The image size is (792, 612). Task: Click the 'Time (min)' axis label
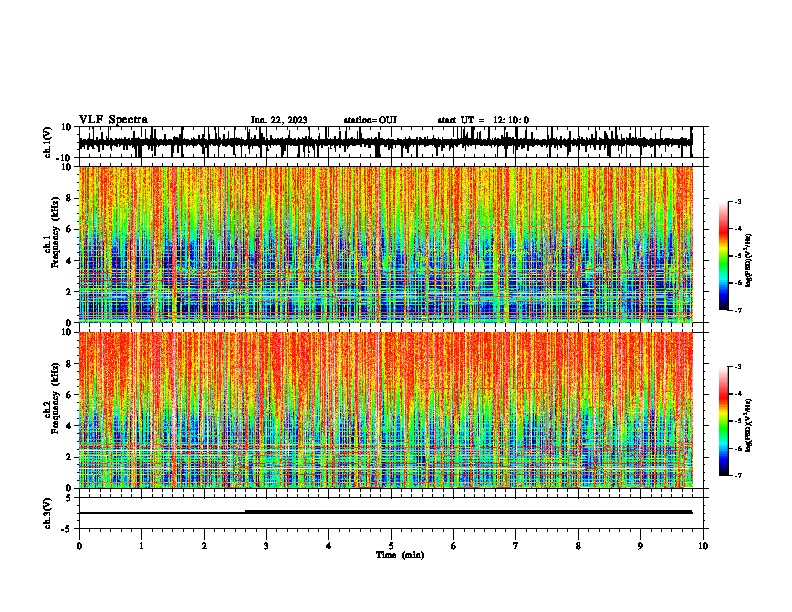click(x=400, y=555)
